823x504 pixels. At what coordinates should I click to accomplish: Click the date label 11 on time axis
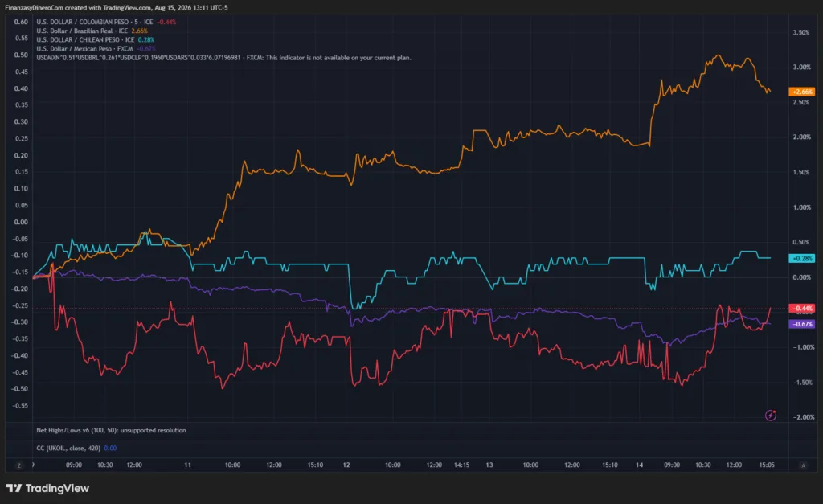click(x=187, y=465)
